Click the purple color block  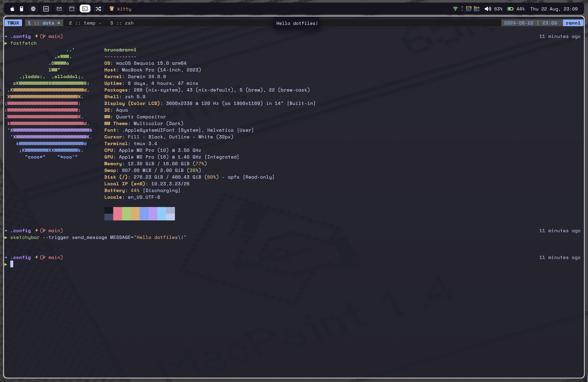click(153, 214)
